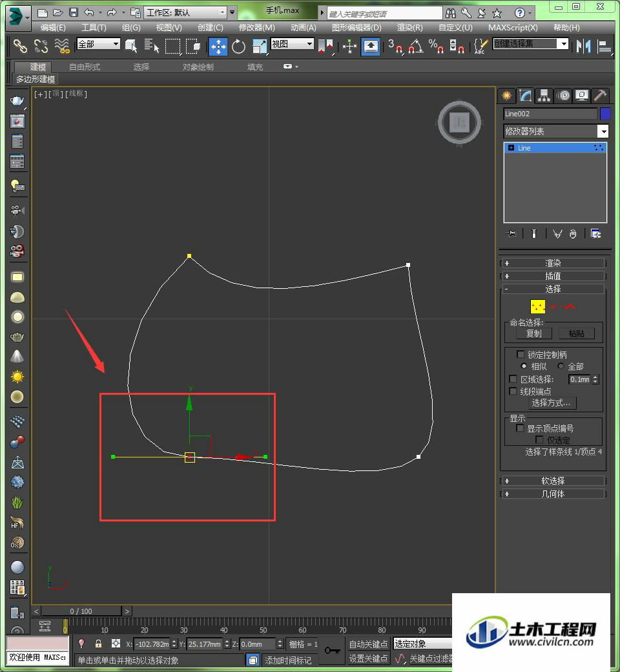Expand the 插值 rollout
The height and width of the screenshot is (672, 620).
point(552,276)
